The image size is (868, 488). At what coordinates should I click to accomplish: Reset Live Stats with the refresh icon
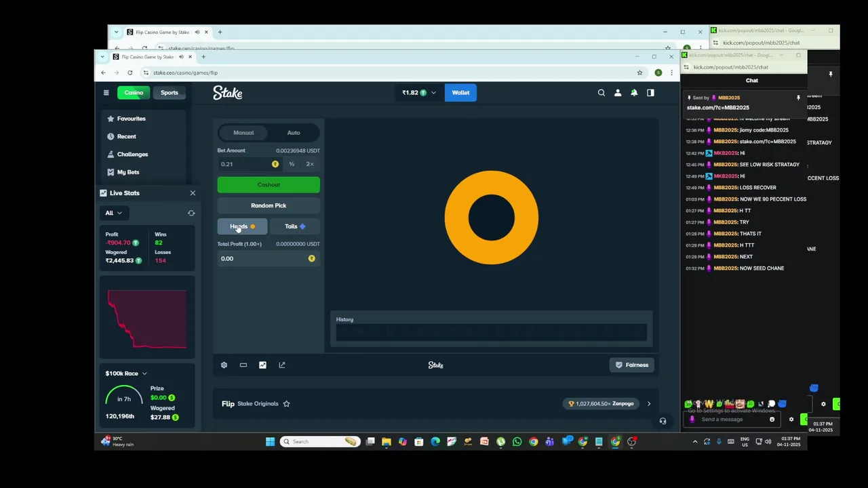tap(191, 213)
